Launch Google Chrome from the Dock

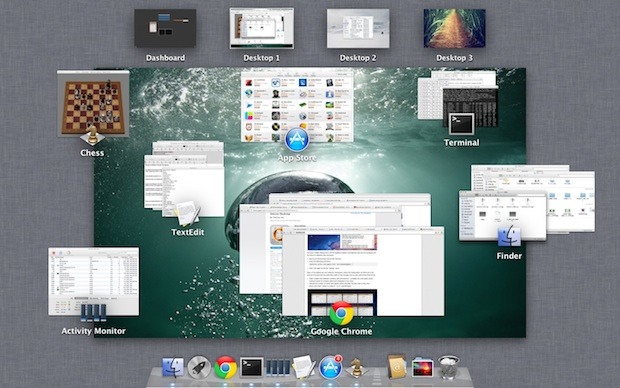tap(225, 367)
